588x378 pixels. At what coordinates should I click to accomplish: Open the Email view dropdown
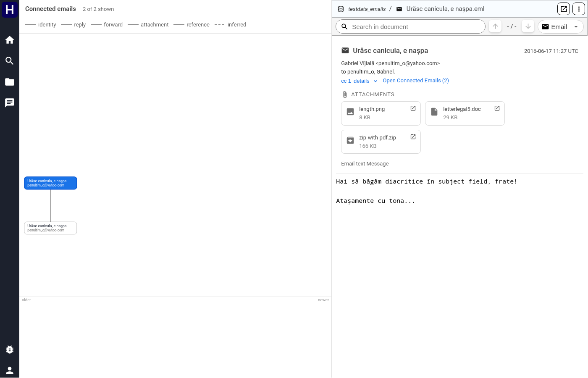point(561,26)
